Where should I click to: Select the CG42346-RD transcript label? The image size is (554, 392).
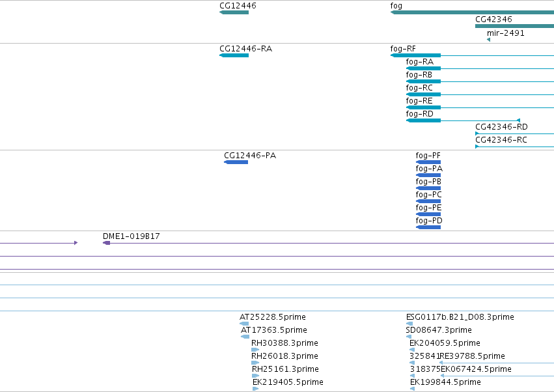tap(501, 127)
